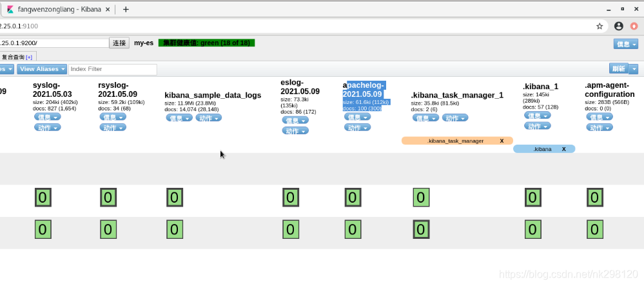Select replica shard 0 of .kibana_1
Screen dimensions: 644x286
(x=532, y=229)
